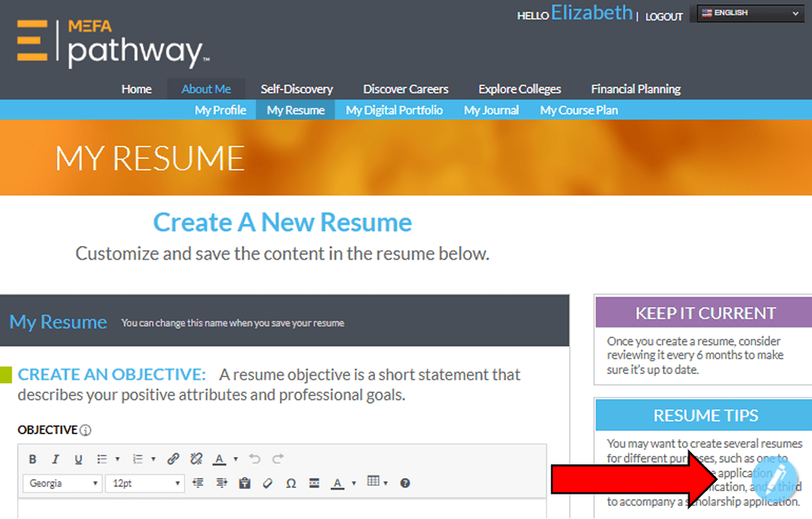
Task: Click the LOGOUT link
Action: click(664, 17)
